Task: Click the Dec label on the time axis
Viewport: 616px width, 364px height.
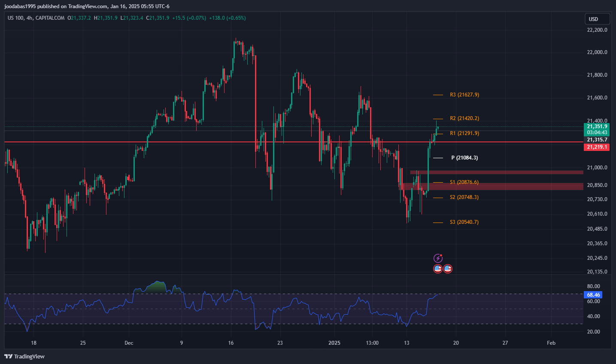Action: coord(129,343)
